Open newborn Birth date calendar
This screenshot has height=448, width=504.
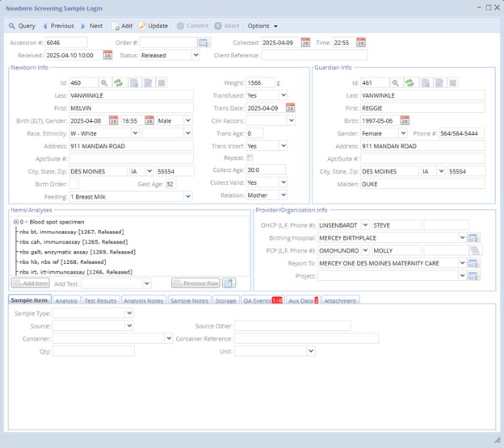[113, 121]
